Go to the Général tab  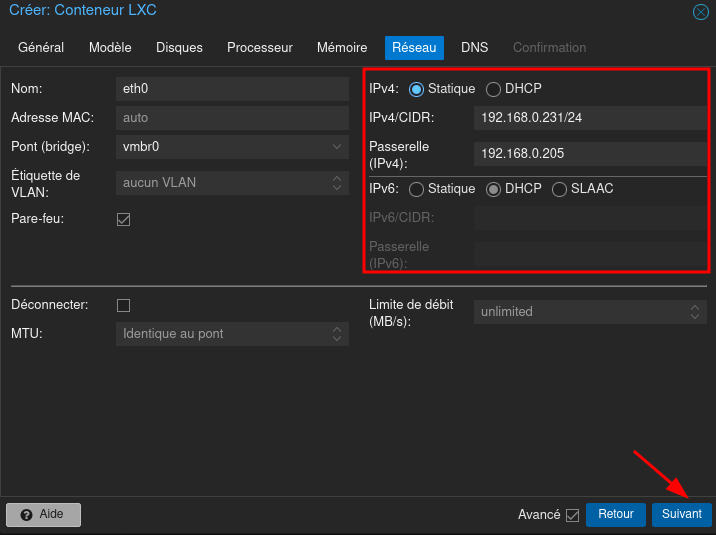click(x=41, y=48)
